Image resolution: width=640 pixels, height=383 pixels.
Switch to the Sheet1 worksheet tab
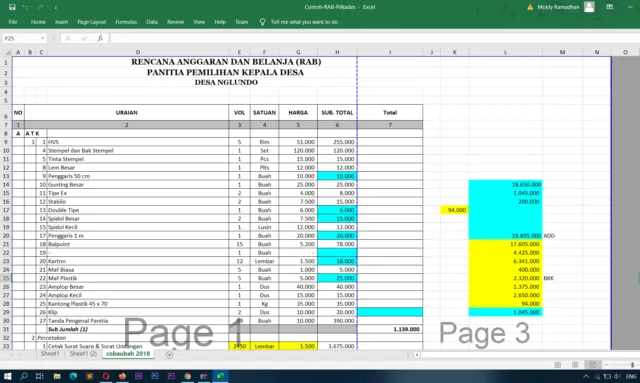point(50,354)
